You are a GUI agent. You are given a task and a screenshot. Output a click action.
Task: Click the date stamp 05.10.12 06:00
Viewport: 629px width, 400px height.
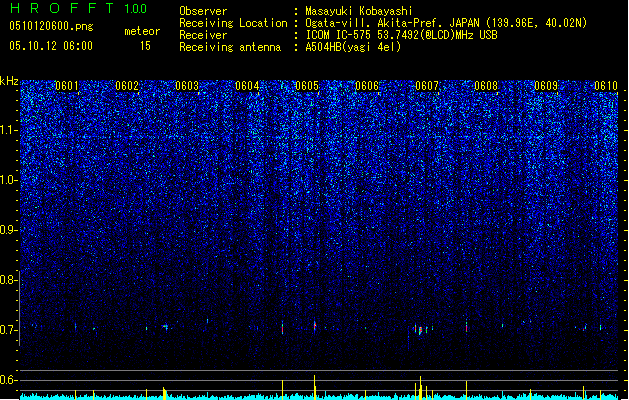pyautogui.click(x=51, y=46)
